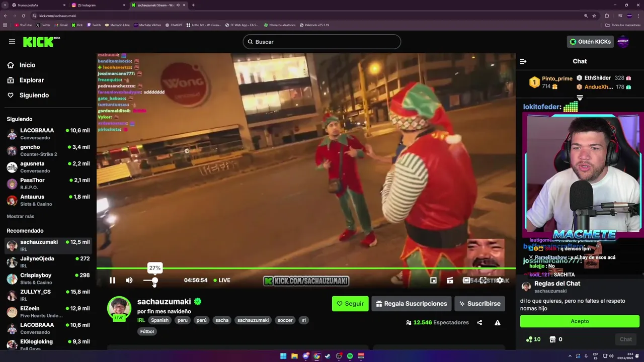This screenshot has width=644, height=362.
Task: Report stream via warning triangle icon
Action: point(498,323)
